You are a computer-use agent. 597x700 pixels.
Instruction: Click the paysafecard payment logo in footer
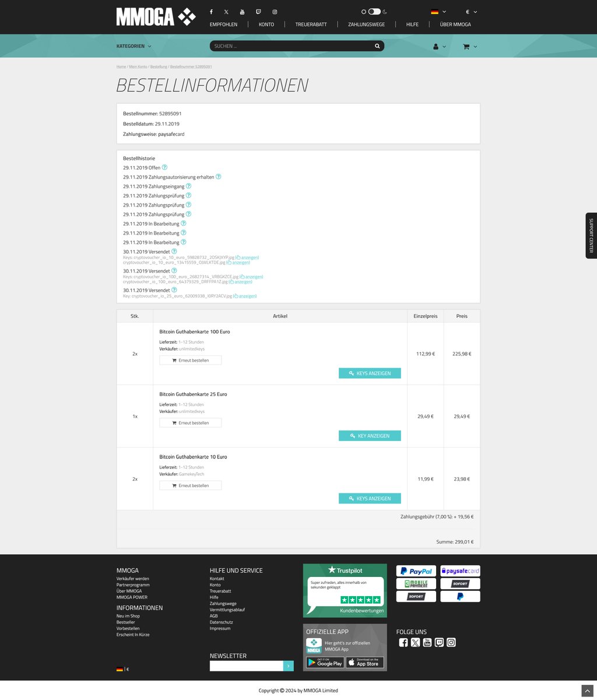461,571
